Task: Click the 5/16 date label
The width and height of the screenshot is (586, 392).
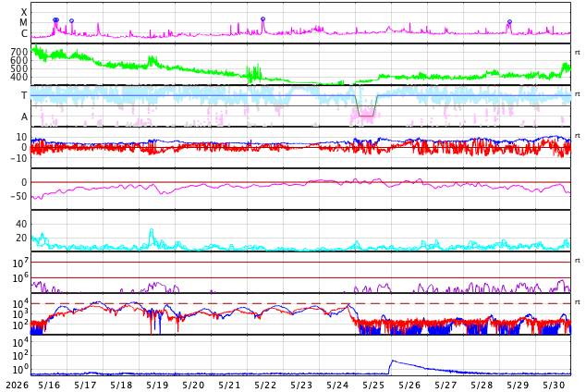Action: click(49, 386)
